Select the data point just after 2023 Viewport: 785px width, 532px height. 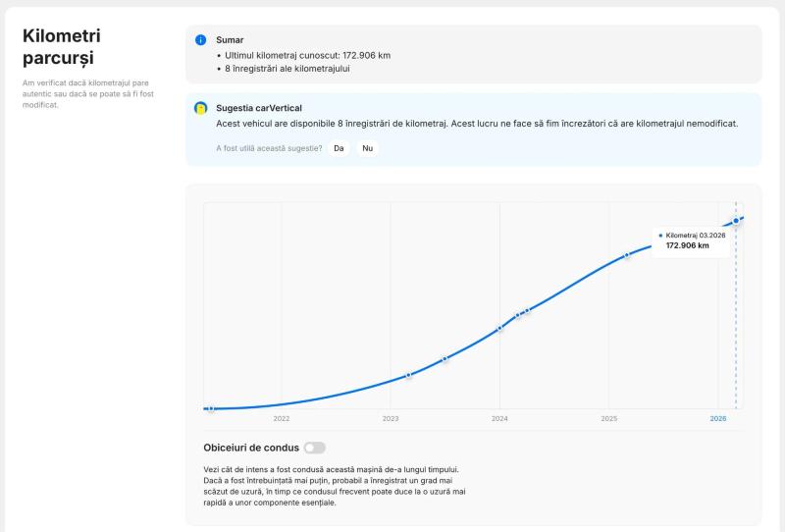pos(408,375)
